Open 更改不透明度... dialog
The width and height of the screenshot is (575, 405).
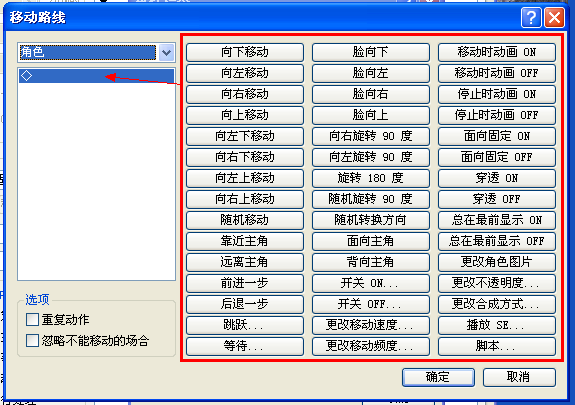[497, 283]
